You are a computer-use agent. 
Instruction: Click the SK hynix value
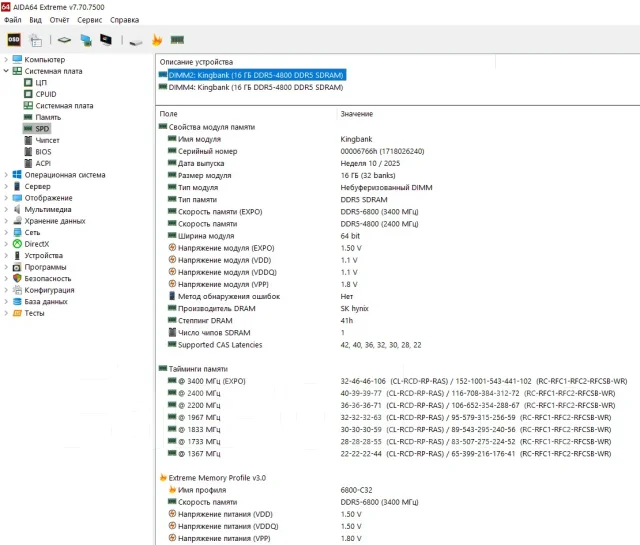point(354,308)
